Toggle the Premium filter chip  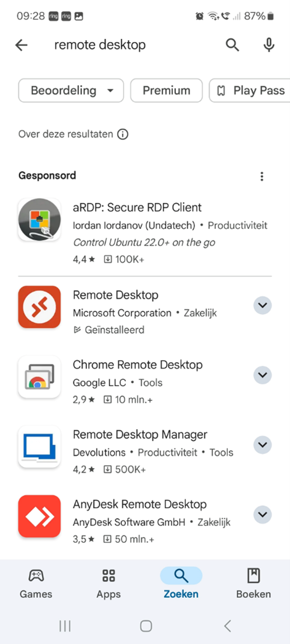point(167,90)
